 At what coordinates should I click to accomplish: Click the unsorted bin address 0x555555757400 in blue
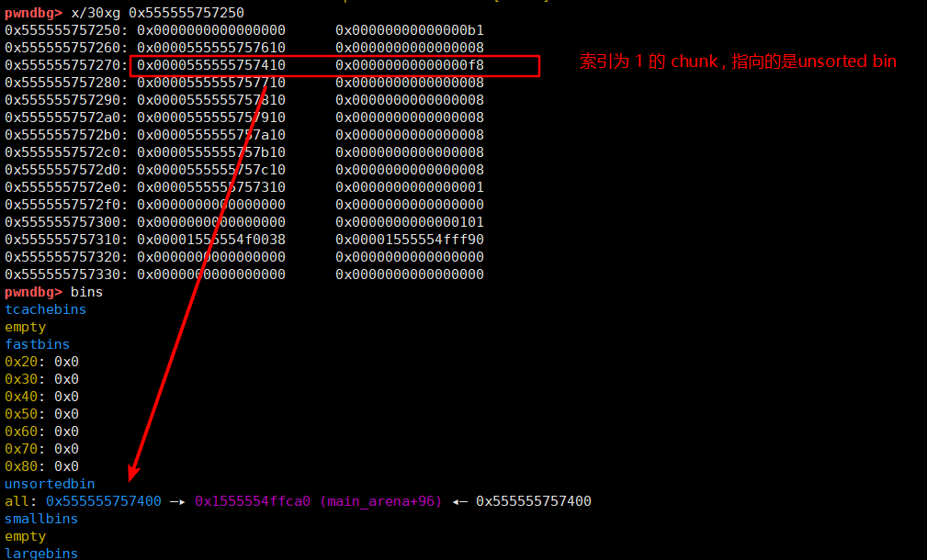pyautogui.click(x=104, y=501)
